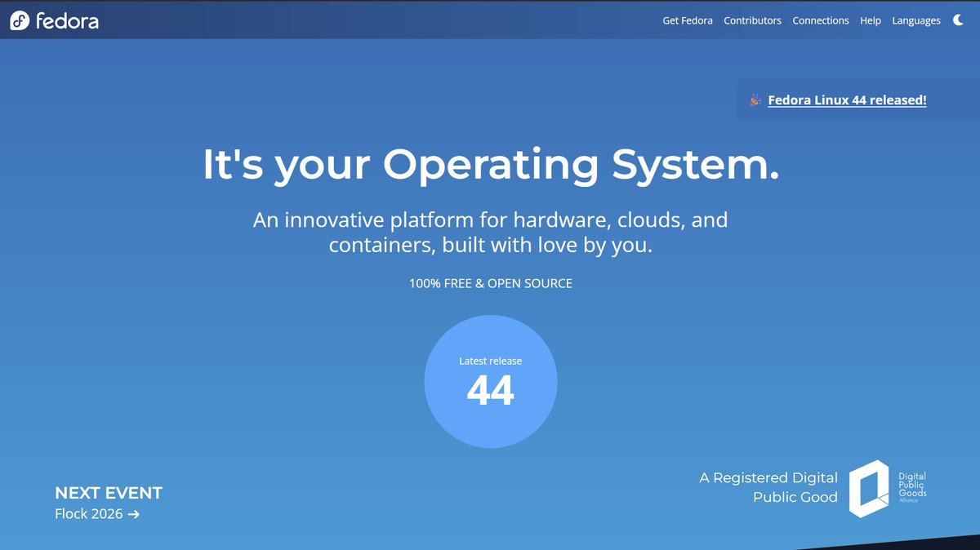Click the 'An innovative platform' subtitle text
The width and height of the screenshot is (980, 550).
491,233
